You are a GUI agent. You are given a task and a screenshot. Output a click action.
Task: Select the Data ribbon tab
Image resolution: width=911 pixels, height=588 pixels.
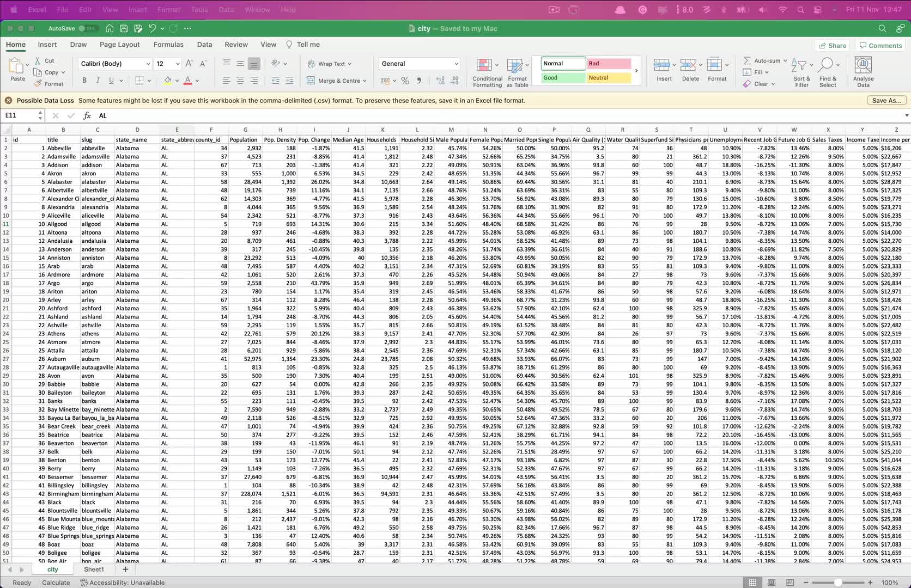[204, 45]
